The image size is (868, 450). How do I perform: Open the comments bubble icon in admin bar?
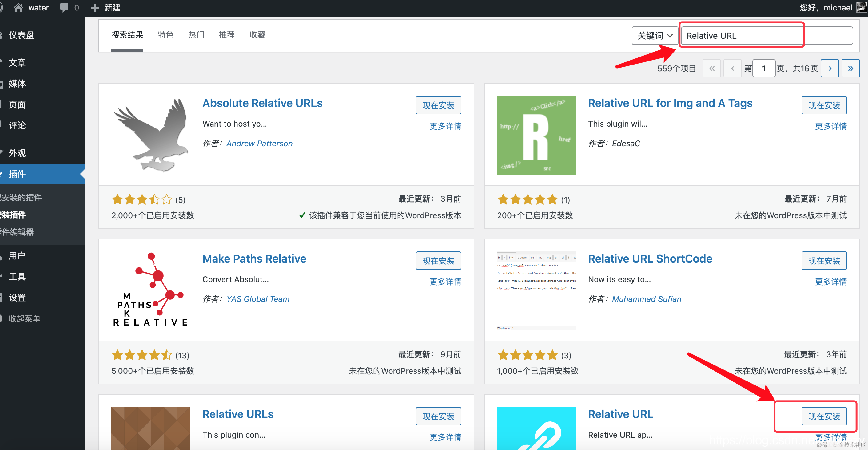tap(64, 7)
